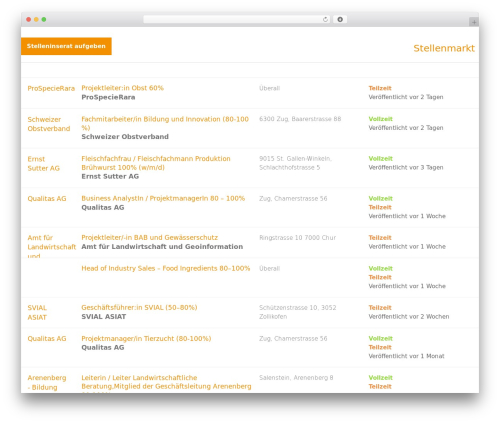Viewport: 500px width, 423px height.
Task: Click Vollzeit tag of Schweizer Obstverband listing
Action: pos(380,119)
